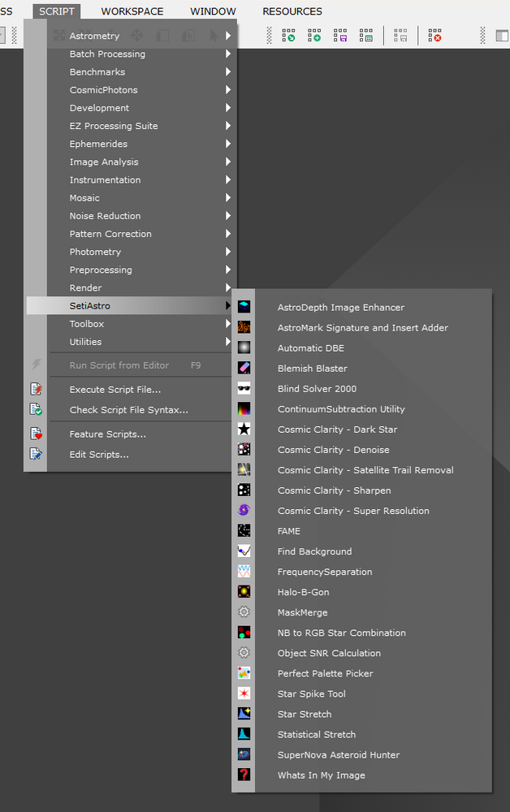Click the Find Background graph icon

click(x=244, y=551)
